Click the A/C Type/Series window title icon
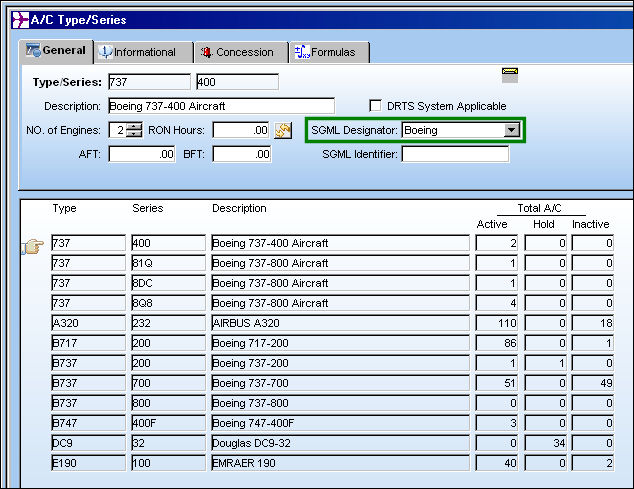The height and width of the screenshot is (489, 634). pos(20,20)
